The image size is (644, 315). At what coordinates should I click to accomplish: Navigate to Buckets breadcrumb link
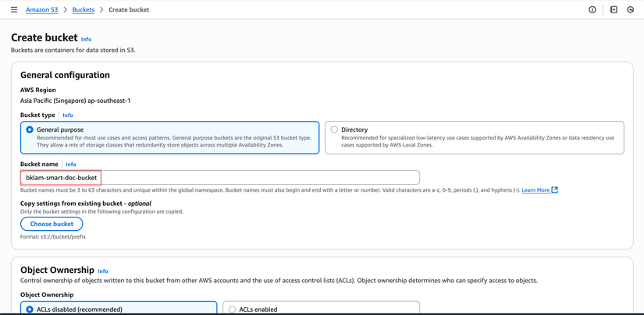(x=83, y=10)
